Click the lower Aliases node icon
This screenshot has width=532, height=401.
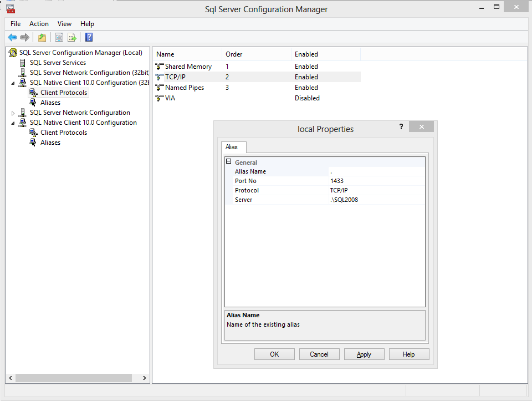[33, 143]
